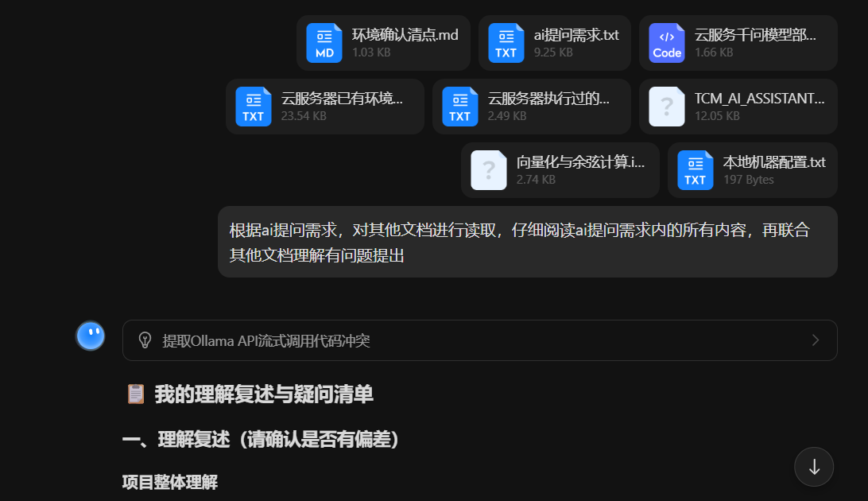This screenshot has height=501, width=868.
Task: Click the file name 本地机器配置.txt
Action: [774, 162]
